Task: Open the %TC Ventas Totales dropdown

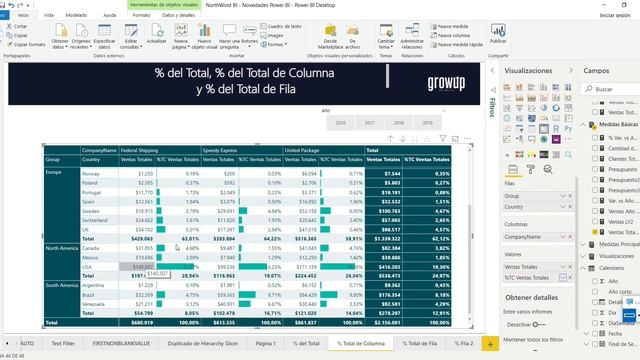Action: (x=563, y=278)
